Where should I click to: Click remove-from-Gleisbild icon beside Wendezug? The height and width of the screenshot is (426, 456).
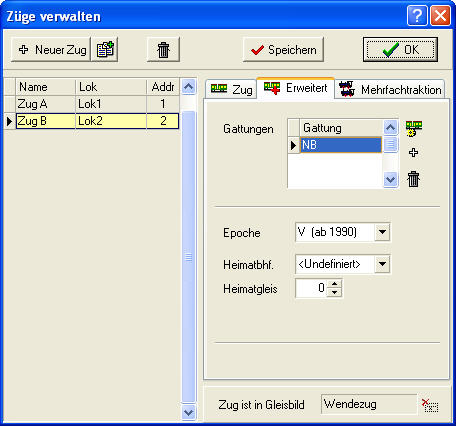pyautogui.click(x=430, y=405)
